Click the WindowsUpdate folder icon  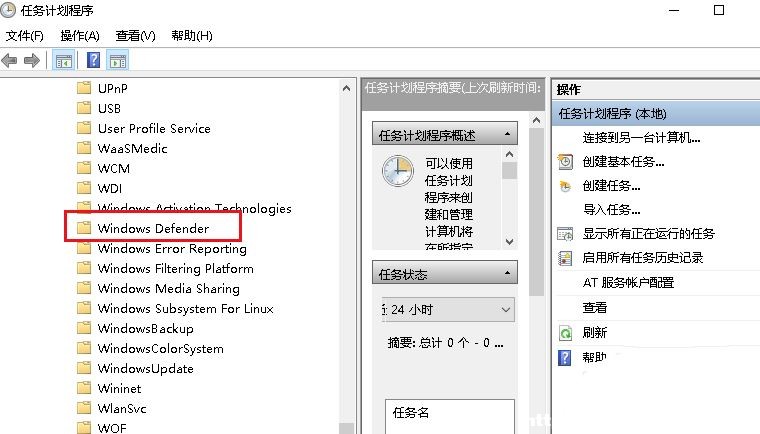(x=84, y=368)
